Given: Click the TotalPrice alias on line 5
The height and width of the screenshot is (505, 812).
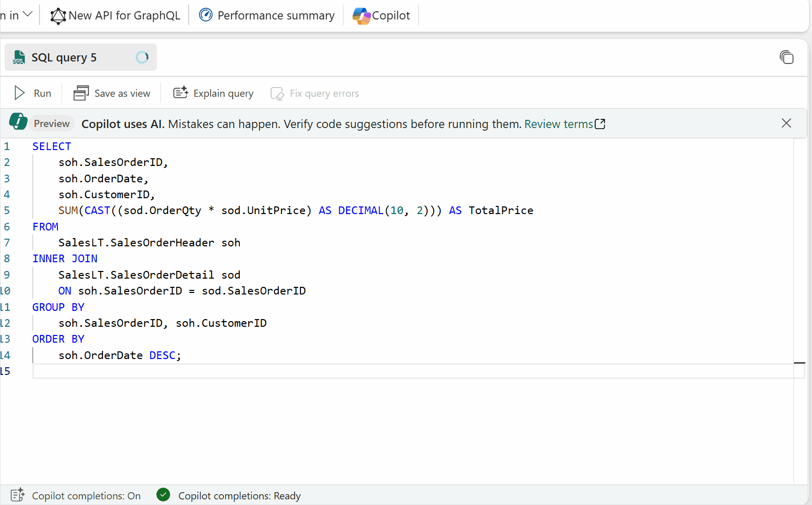Looking at the screenshot, I should (501, 211).
